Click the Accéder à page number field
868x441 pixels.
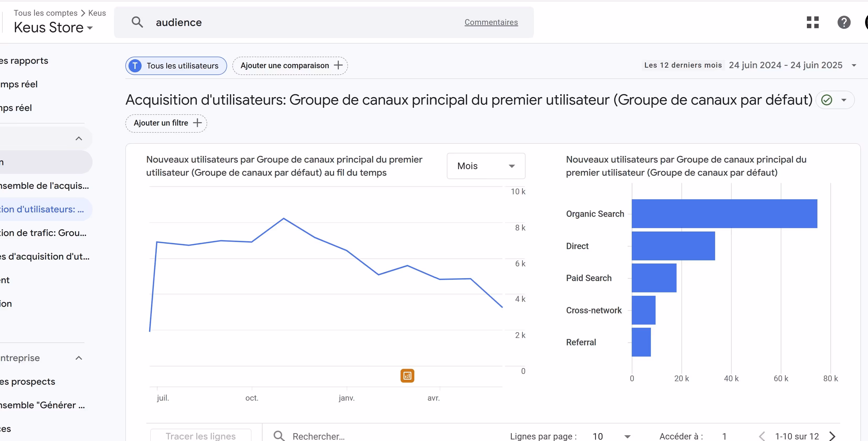coord(725,436)
